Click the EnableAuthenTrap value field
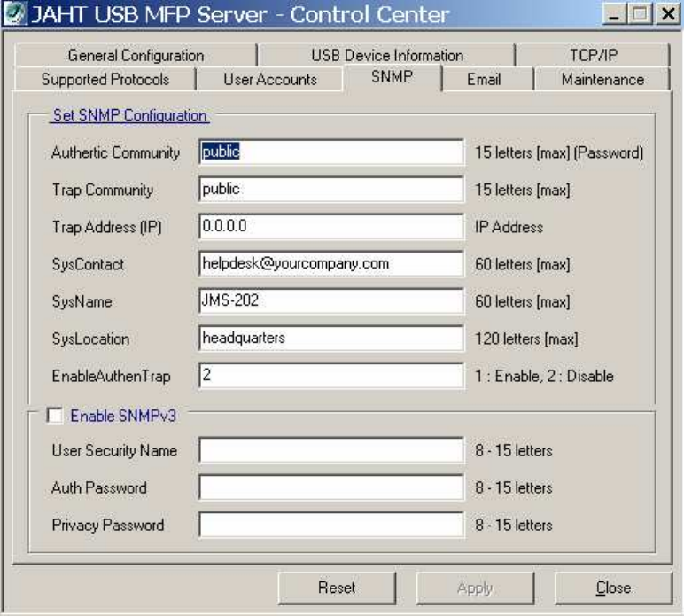 [x=331, y=376]
